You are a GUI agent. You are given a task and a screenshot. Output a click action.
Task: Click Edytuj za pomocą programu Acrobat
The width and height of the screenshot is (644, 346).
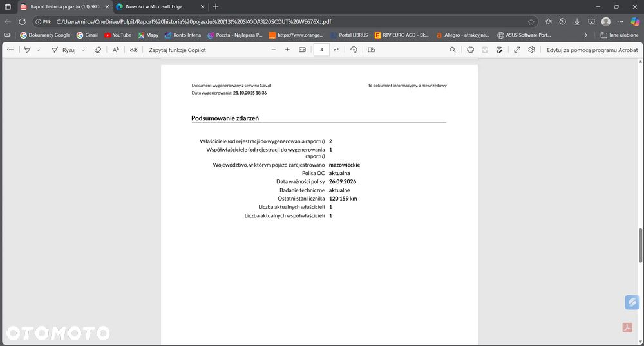click(x=592, y=50)
